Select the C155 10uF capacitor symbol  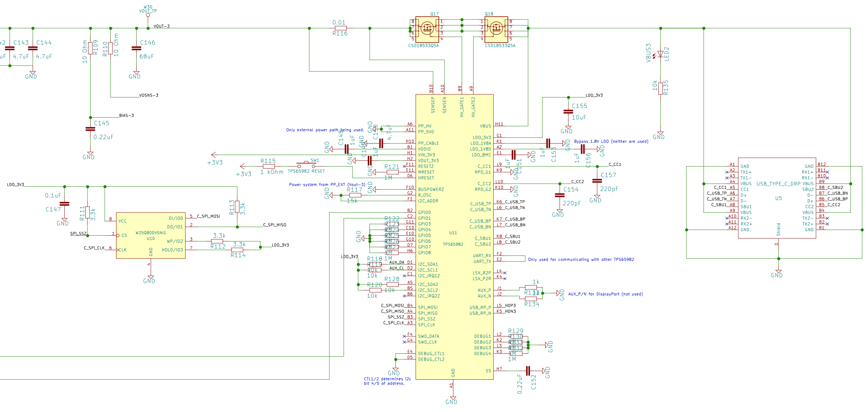[x=568, y=112]
